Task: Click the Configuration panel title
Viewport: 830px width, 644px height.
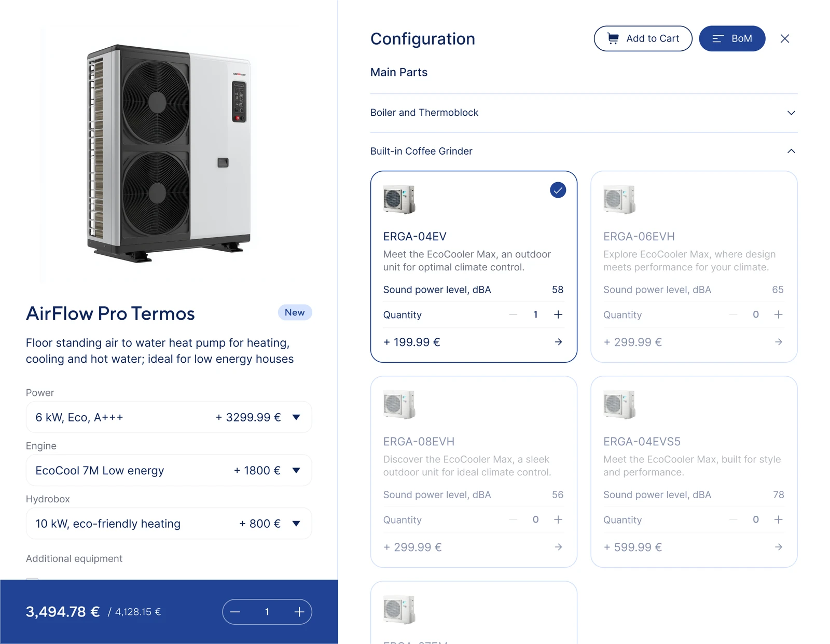Action: click(422, 38)
